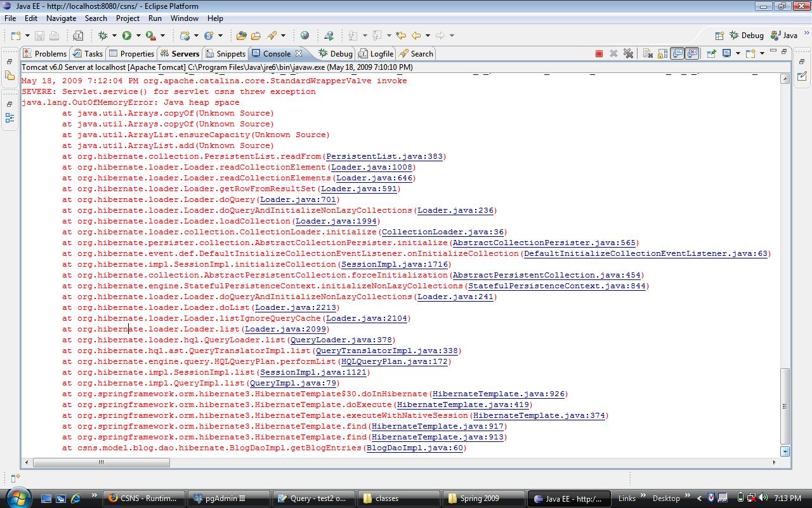Open the web browser globe icon
Screen dimensions: 812x508
tap(304, 36)
